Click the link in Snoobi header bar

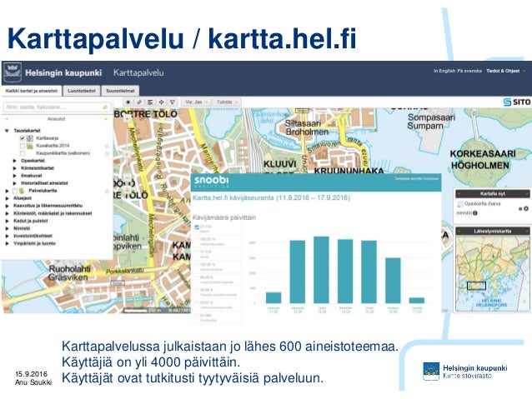(416, 178)
